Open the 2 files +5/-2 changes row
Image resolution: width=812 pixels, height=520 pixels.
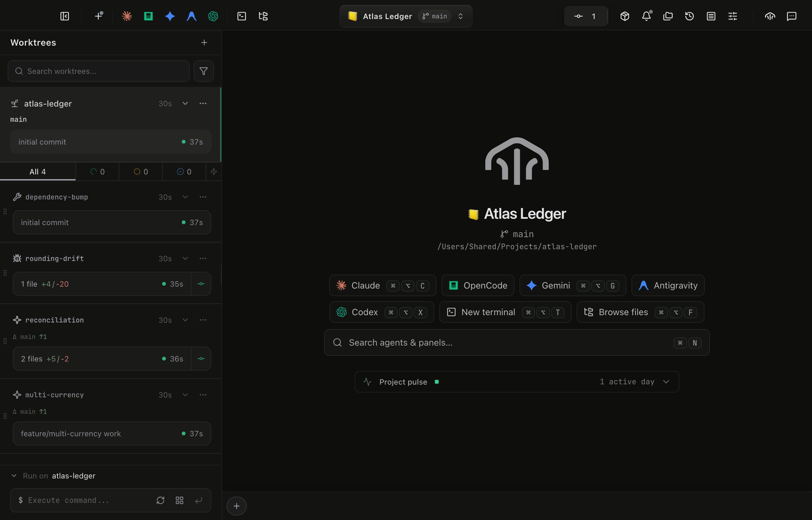click(x=102, y=359)
